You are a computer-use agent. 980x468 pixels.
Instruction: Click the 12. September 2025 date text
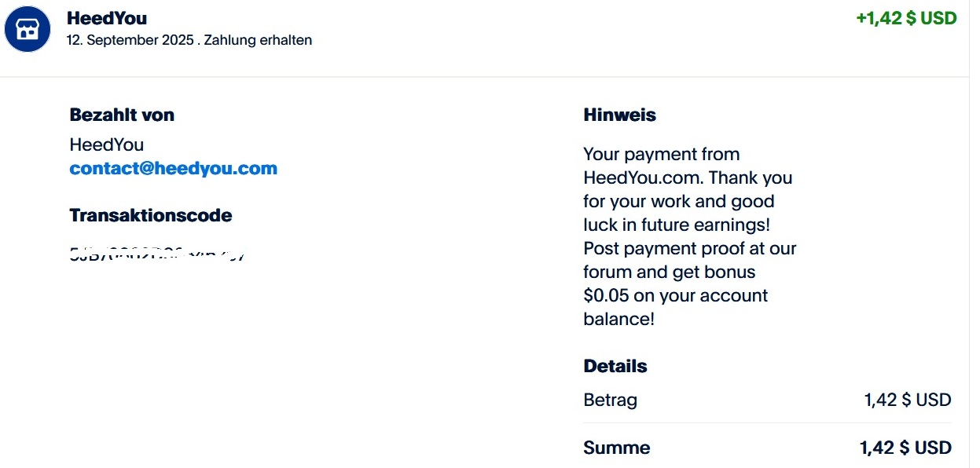point(130,40)
